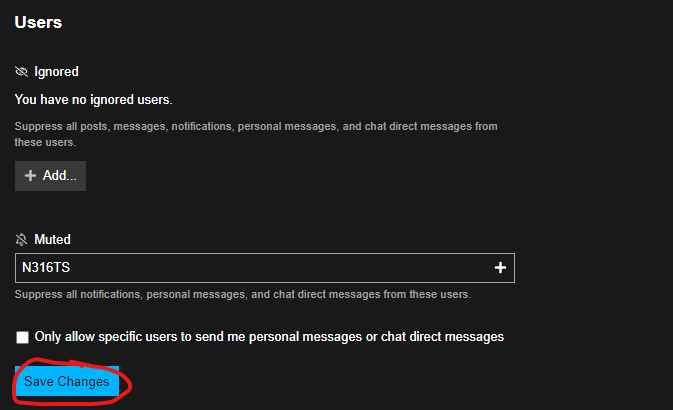Open the Add... ignored users button
The height and width of the screenshot is (410, 673).
tap(50, 176)
